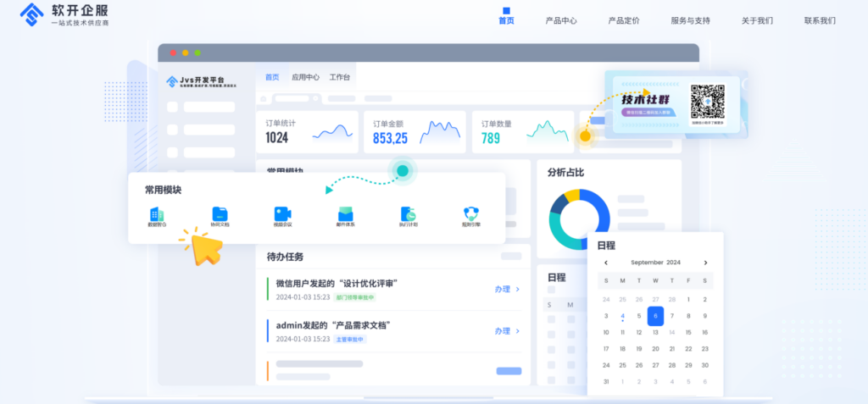Open the building-shaped data module icon
This screenshot has height=404, width=868.
tap(157, 214)
